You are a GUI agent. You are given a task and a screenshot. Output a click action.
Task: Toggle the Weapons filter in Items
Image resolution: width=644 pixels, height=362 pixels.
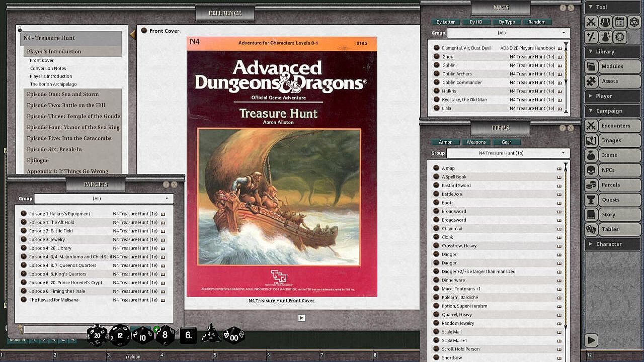(x=476, y=142)
